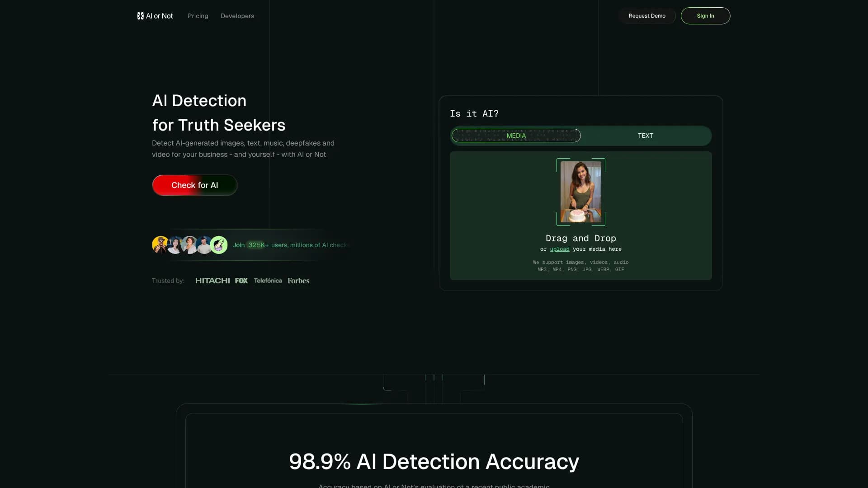Image resolution: width=868 pixels, height=488 pixels.
Task: Open the Pricing page
Action: pyautogui.click(x=198, y=16)
